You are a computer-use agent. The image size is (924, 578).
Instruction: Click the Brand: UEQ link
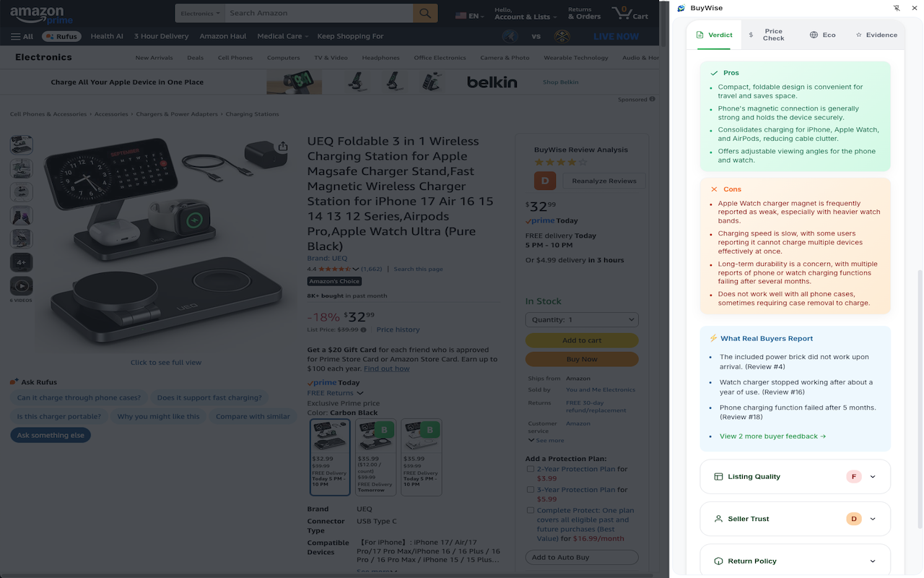coord(327,258)
